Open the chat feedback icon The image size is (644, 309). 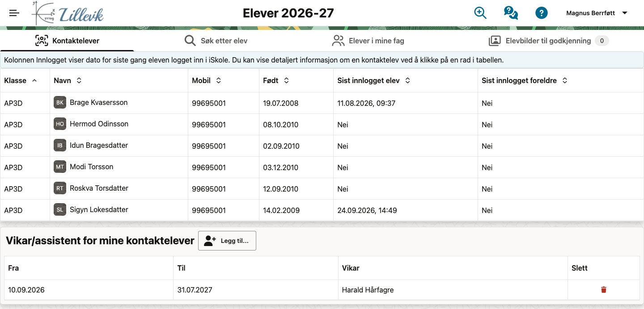click(x=511, y=13)
